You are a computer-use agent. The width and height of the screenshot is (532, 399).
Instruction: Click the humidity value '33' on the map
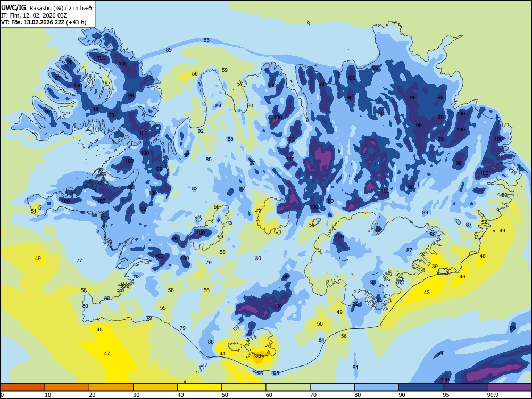point(258,355)
